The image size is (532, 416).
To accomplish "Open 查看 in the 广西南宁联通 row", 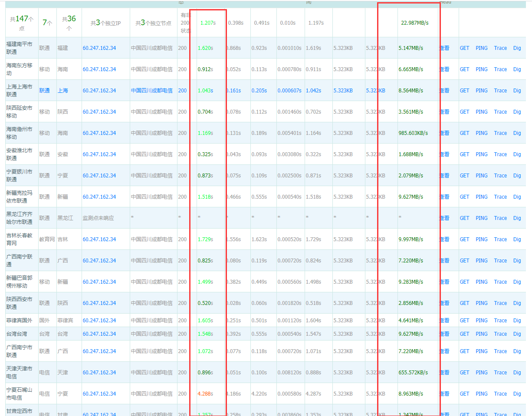I will point(444,261).
